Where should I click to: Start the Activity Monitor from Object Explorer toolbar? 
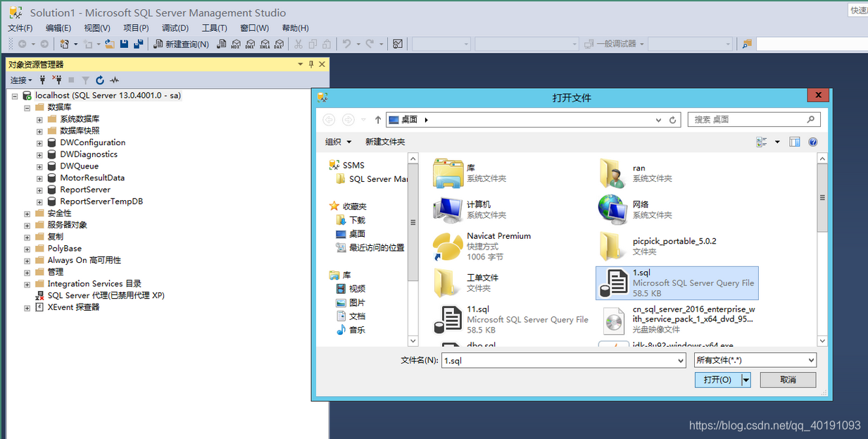(x=114, y=80)
